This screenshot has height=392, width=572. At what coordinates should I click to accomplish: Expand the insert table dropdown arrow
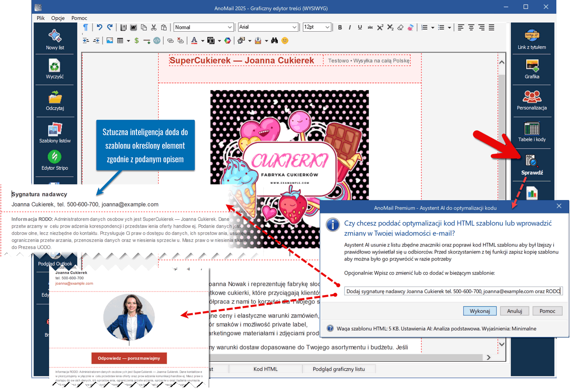[128, 41]
